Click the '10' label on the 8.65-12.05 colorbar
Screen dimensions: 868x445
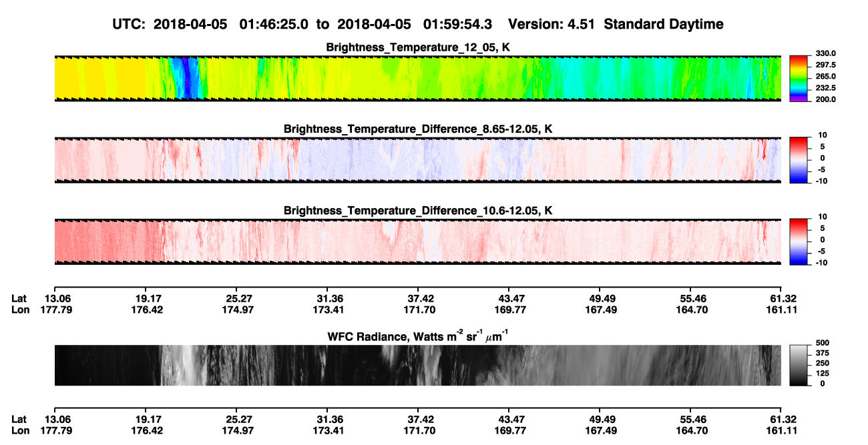(x=823, y=135)
